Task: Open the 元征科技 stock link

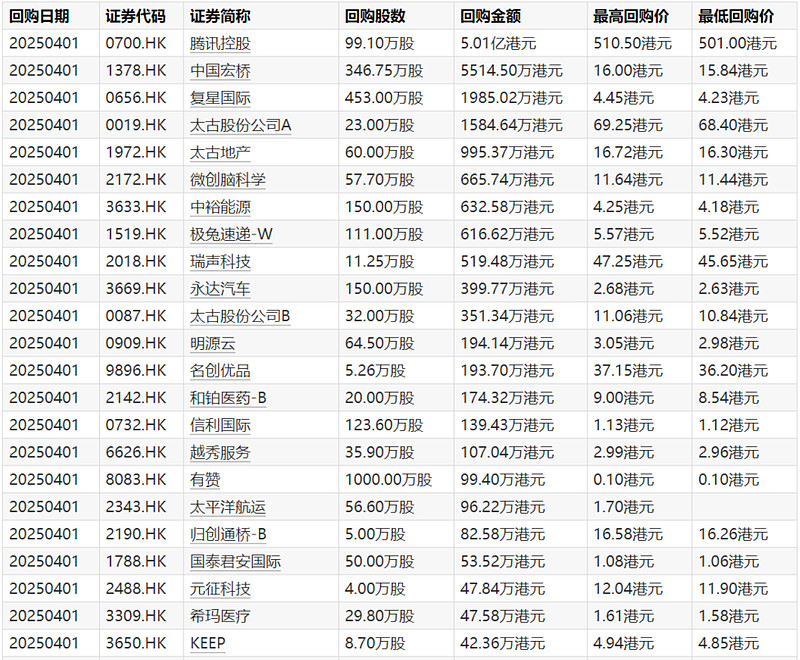Action: coord(220,589)
